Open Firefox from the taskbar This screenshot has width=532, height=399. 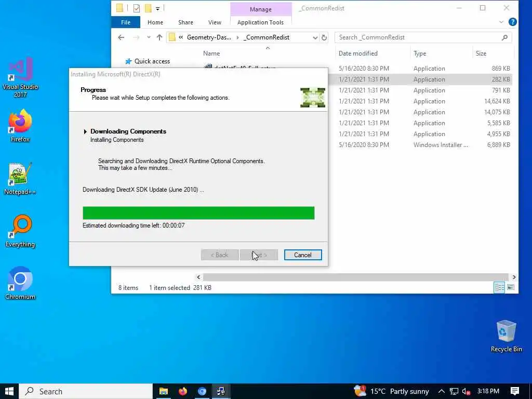[183, 391]
